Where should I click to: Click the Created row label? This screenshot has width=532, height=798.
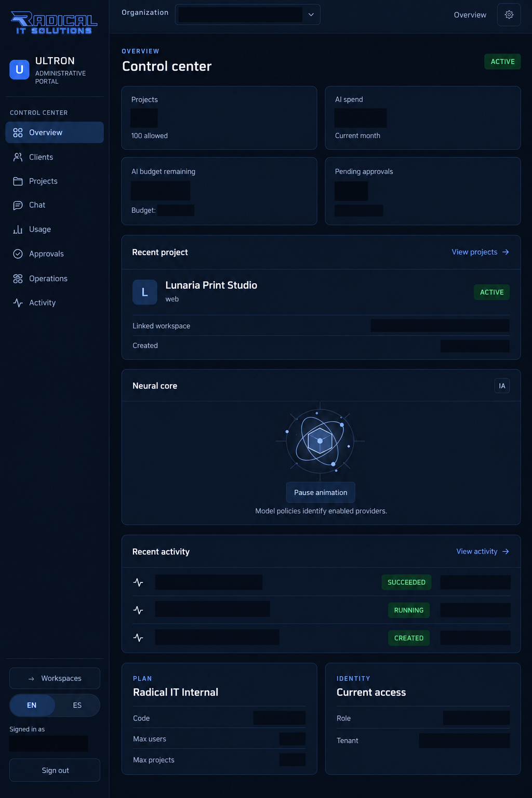[x=145, y=345]
